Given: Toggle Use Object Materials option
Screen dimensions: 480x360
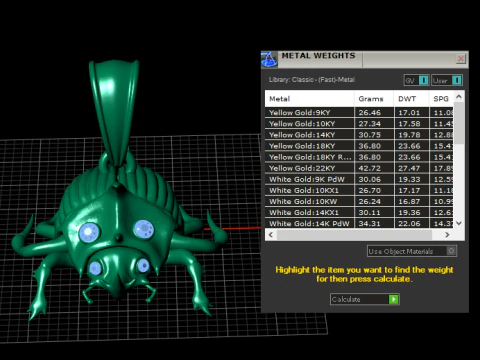Looking at the screenshot, I should click(x=412, y=251).
